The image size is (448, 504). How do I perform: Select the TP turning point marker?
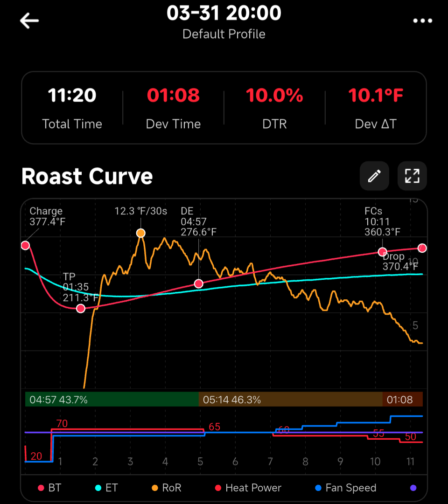tap(81, 309)
